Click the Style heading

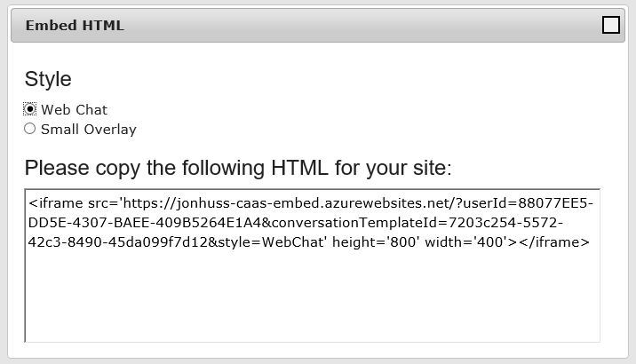point(48,79)
